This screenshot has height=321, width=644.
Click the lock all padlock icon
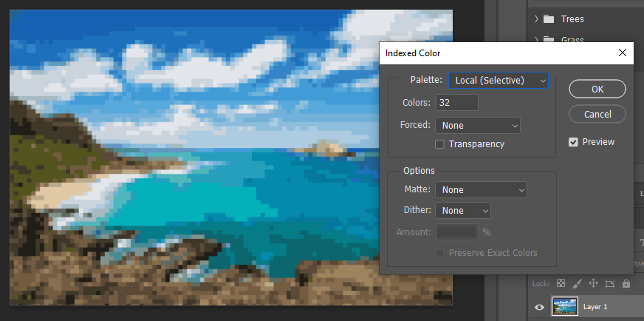tap(626, 283)
